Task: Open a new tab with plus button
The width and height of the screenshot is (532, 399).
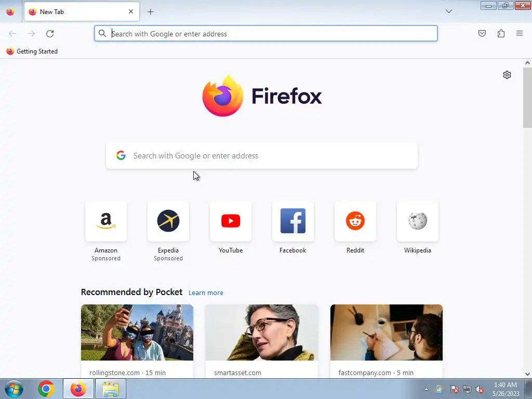Action: [x=150, y=12]
